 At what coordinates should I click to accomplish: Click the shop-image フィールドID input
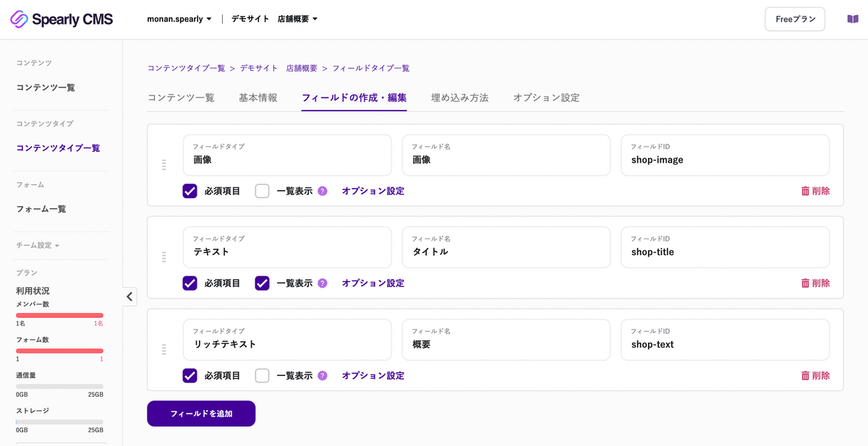pos(725,155)
